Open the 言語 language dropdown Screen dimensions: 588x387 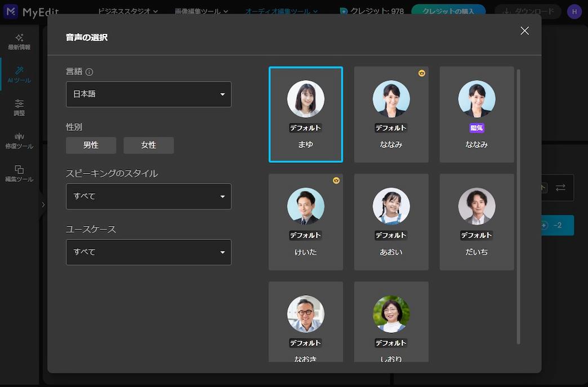click(148, 94)
